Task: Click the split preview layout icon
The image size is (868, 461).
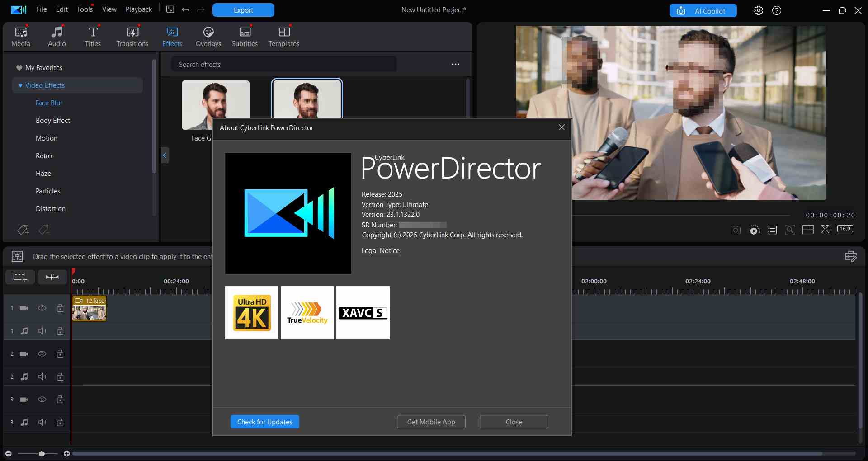Action: coord(808,230)
